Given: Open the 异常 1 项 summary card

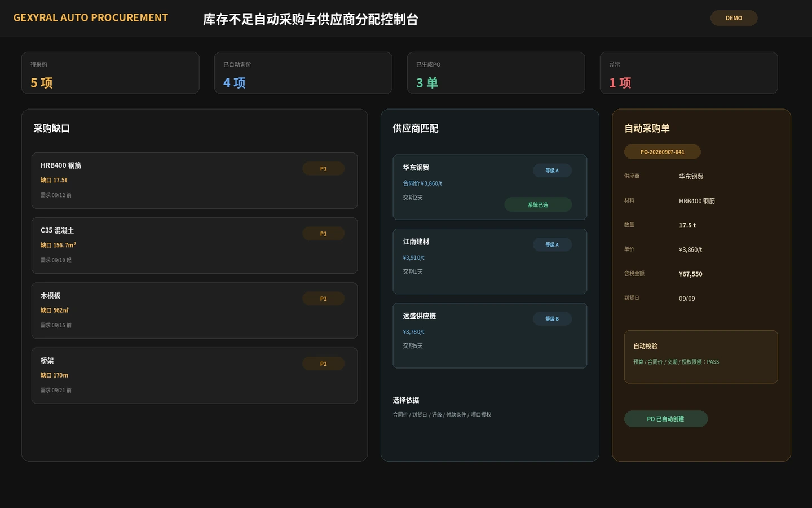Looking at the screenshot, I should [689, 73].
